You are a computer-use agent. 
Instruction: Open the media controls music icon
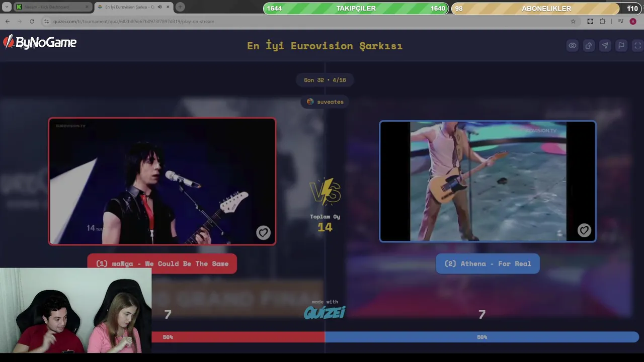[620, 21]
